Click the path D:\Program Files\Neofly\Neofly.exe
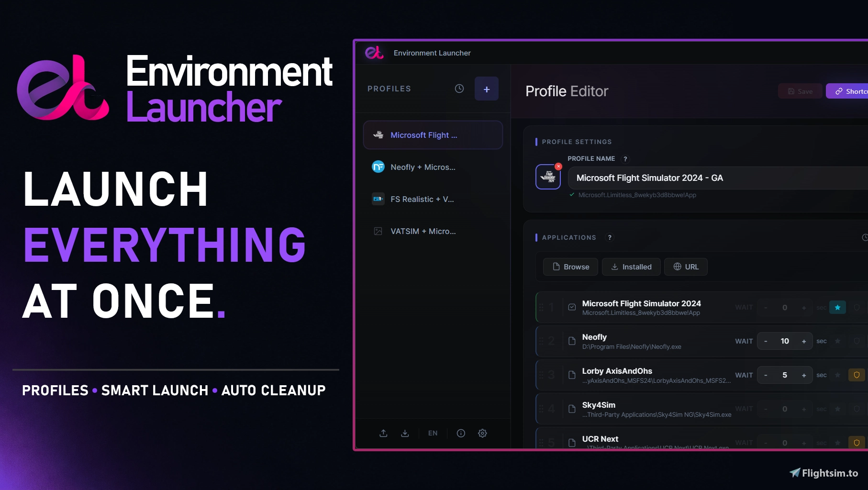The image size is (868, 490). pyautogui.click(x=632, y=347)
